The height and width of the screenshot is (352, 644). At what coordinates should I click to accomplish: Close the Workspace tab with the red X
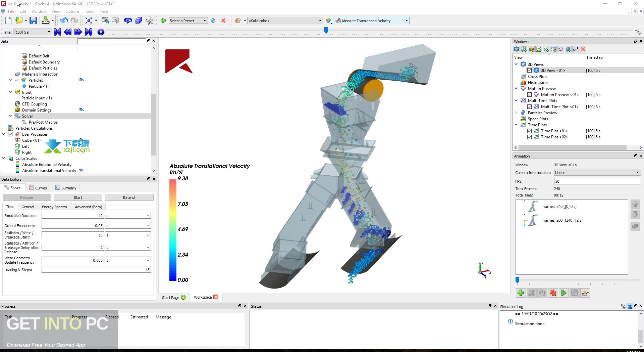pyautogui.click(x=216, y=297)
